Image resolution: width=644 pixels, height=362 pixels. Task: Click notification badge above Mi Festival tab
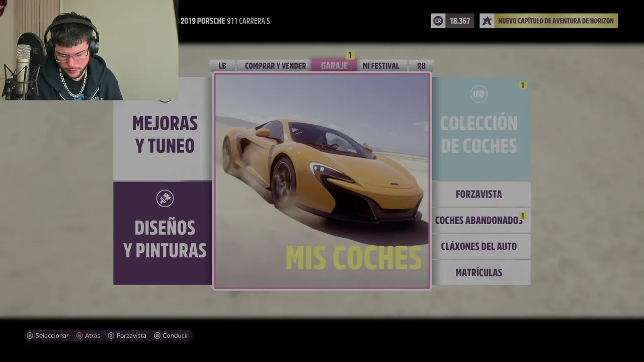click(x=350, y=55)
